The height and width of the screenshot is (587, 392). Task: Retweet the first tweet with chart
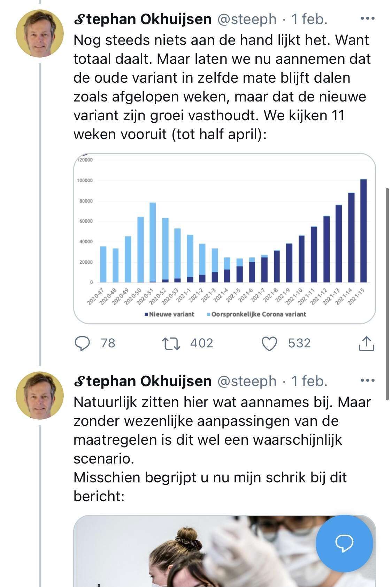coord(171,344)
